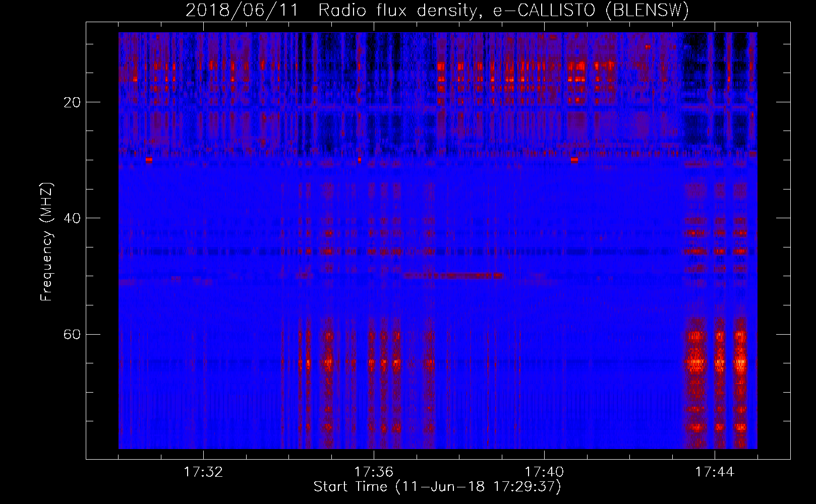Click the '60' frequency tick label
Viewport: 816px width, 504px height.
coord(72,335)
